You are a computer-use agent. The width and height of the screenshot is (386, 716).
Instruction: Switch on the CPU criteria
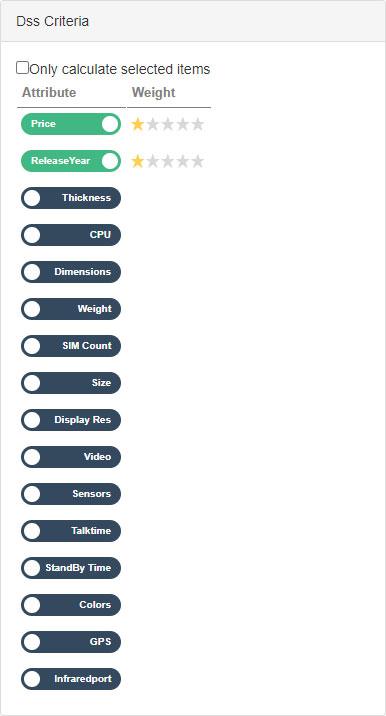pos(71,235)
